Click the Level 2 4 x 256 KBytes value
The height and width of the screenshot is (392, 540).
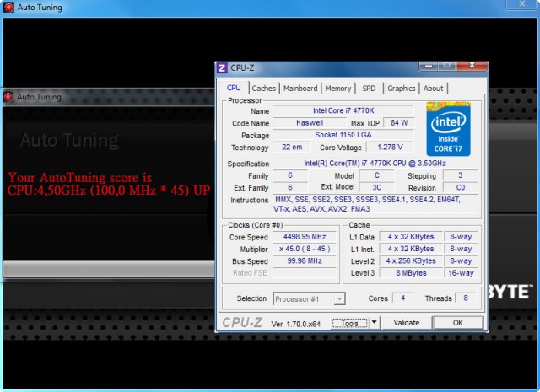click(411, 260)
